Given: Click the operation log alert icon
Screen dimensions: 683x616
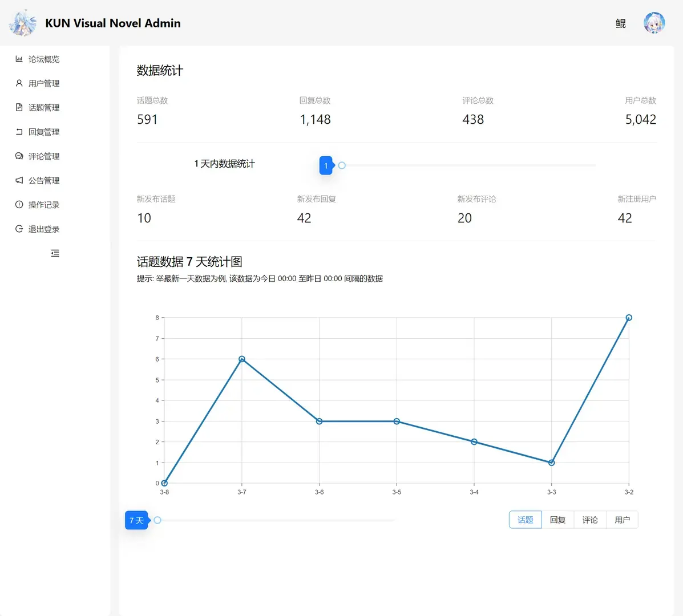Looking at the screenshot, I should (x=19, y=205).
